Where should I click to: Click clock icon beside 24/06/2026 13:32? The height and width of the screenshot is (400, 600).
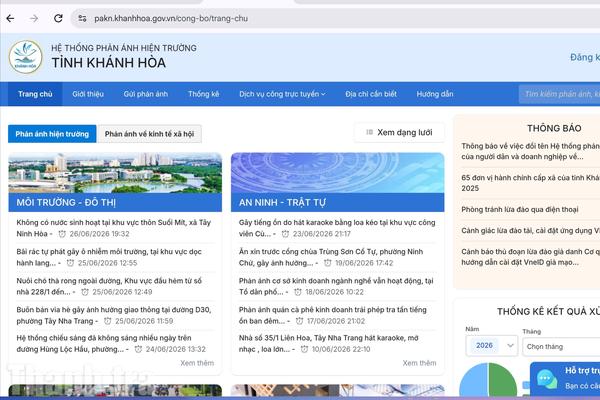tap(138, 349)
